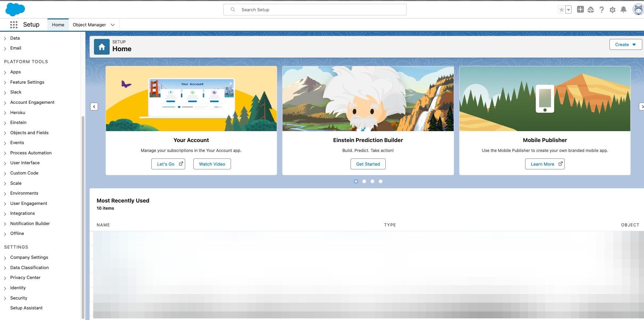644x320 pixels.
Task: Click Get Started for Einstein Prediction Builder
Action: [x=368, y=164]
